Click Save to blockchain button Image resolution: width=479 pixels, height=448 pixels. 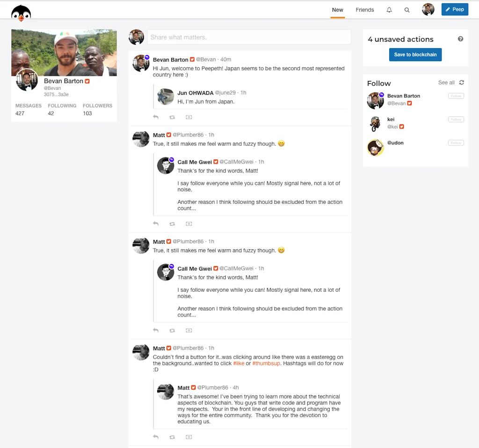point(415,55)
